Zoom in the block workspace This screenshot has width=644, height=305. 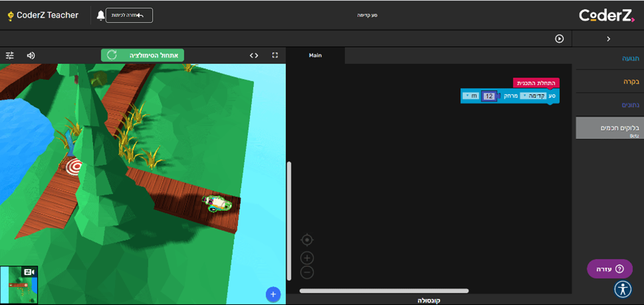[x=307, y=258]
